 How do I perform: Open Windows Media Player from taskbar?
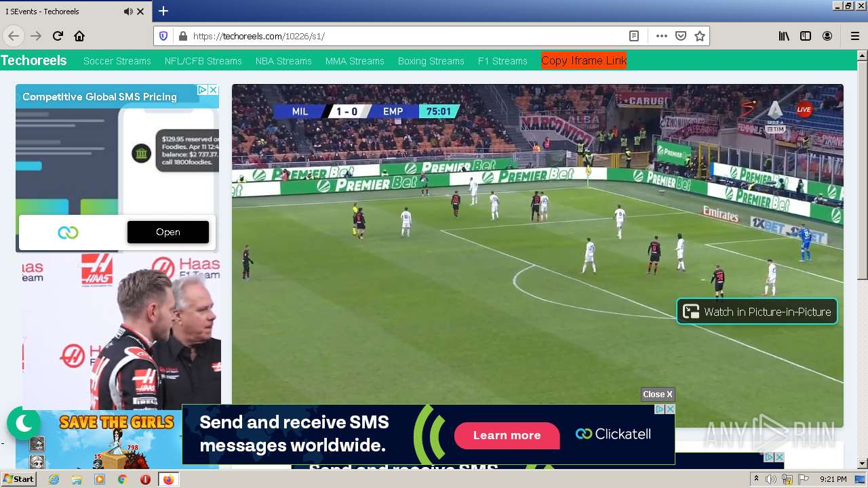tap(100, 479)
